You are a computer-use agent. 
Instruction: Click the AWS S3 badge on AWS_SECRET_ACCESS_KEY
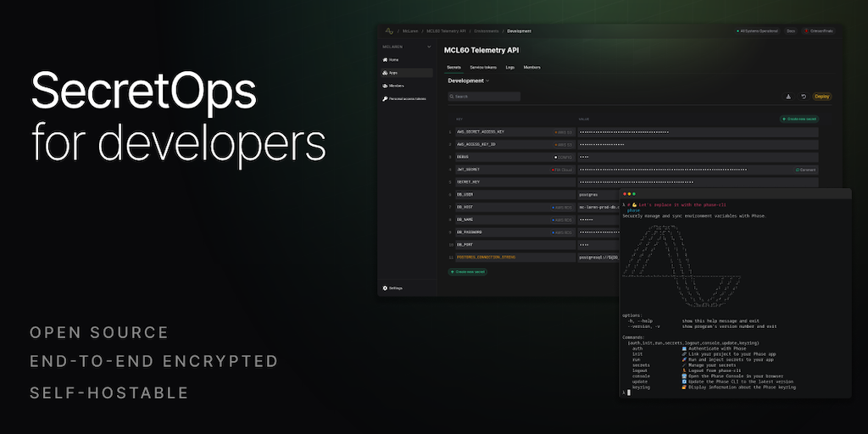click(563, 132)
